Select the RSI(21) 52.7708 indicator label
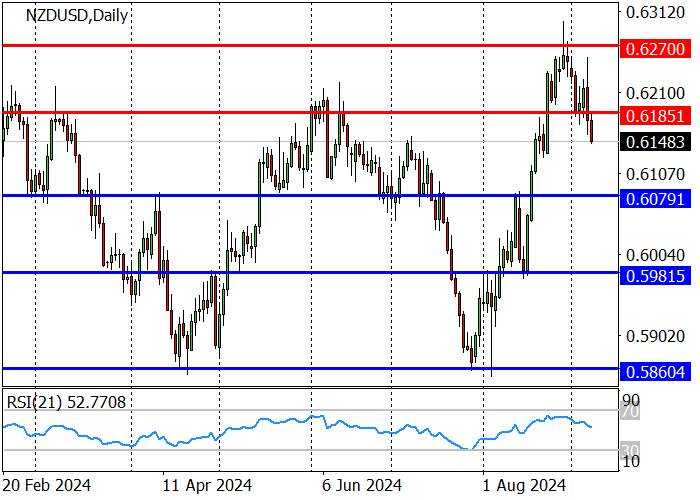 point(67,403)
